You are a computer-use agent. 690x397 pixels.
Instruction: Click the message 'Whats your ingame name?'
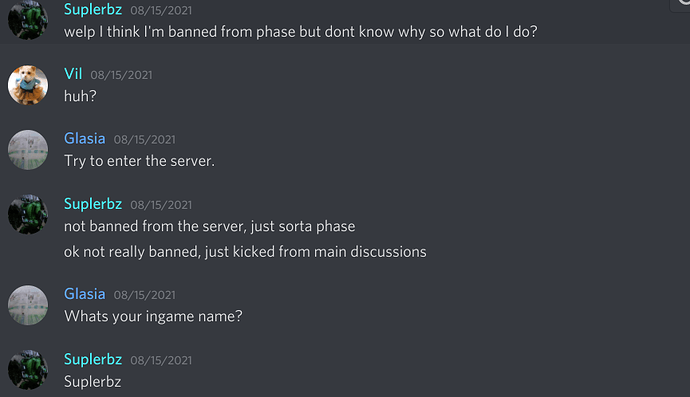pyautogui.click(x=153, y=316)
